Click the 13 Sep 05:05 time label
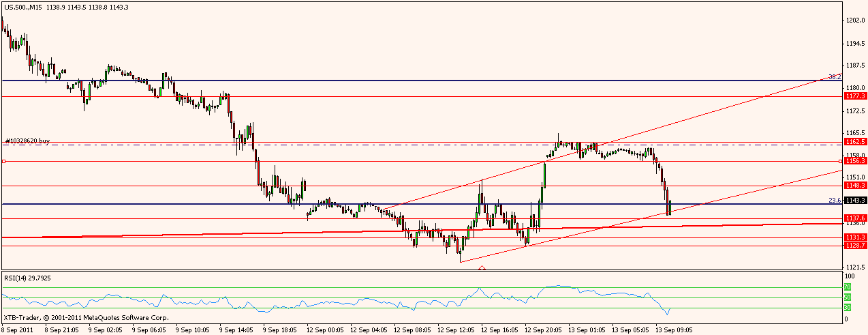This screenshot has width=868, height=335. 630,329
